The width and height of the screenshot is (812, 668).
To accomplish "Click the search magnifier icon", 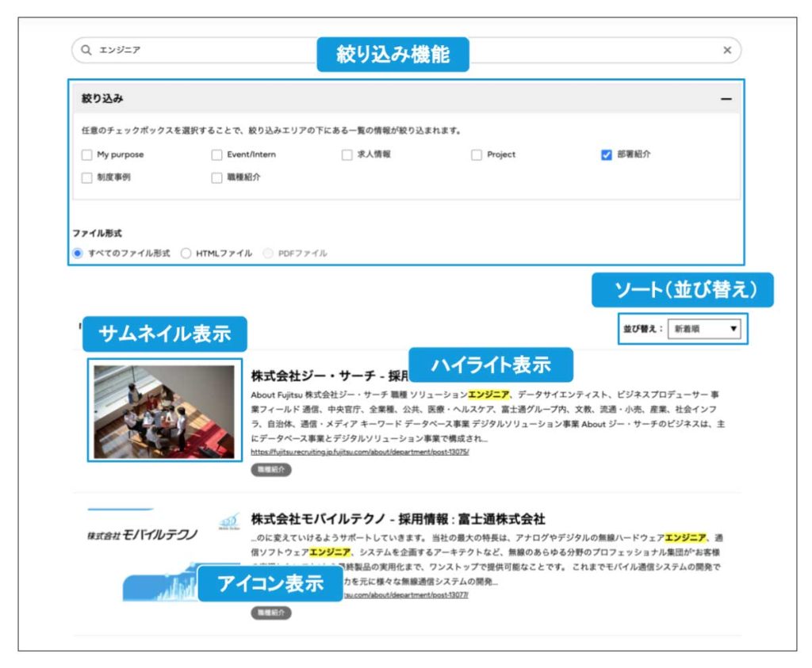I will pyautogui.click(x=86, y=50).
